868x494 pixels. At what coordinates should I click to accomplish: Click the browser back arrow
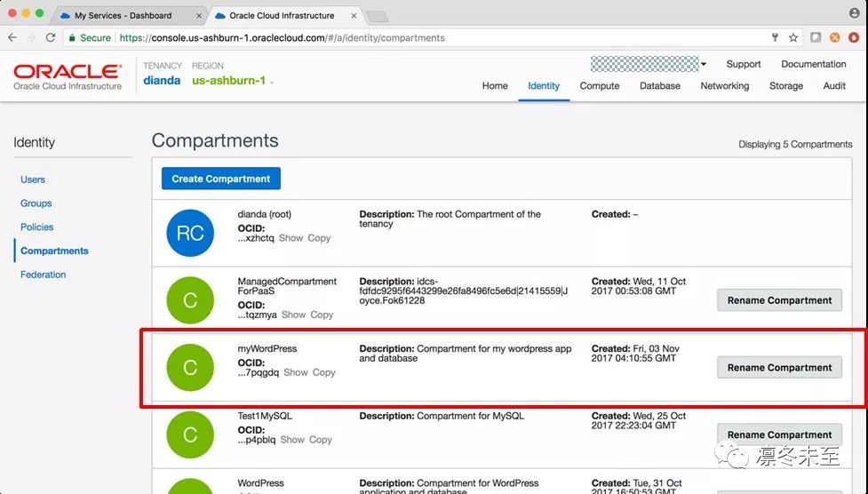pos(12,37)
